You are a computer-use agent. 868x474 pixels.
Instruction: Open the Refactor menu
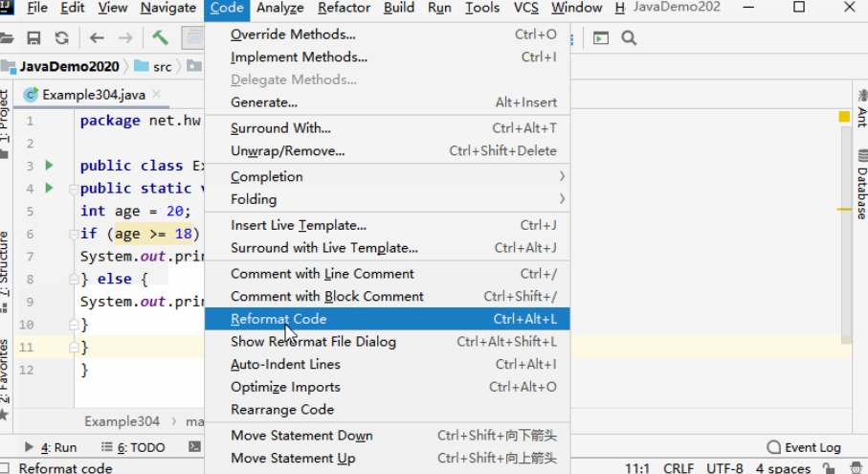[x=344, y=8]
